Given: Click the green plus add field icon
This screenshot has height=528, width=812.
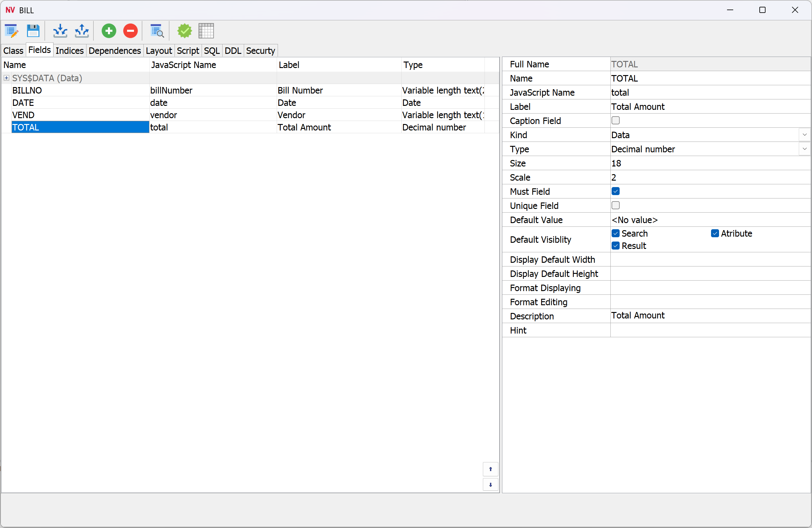Looking at the screenshot, I should point(109,31).
